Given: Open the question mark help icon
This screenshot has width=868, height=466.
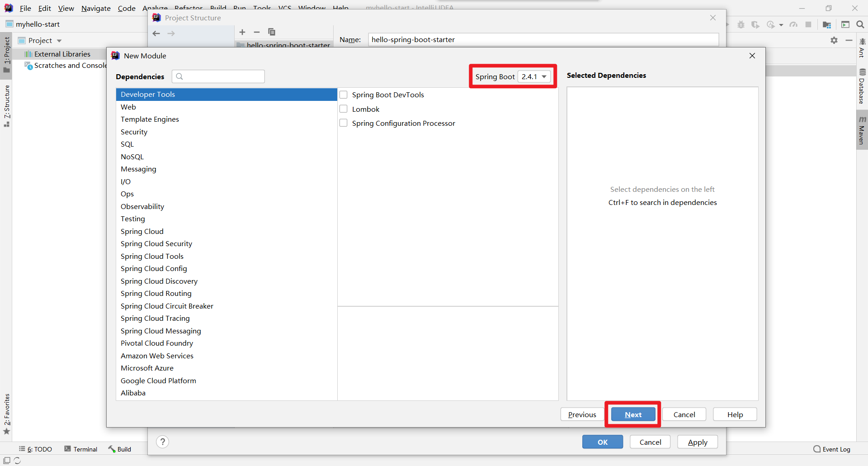Looking at the screenshot, I should click(x=163, y=442).
